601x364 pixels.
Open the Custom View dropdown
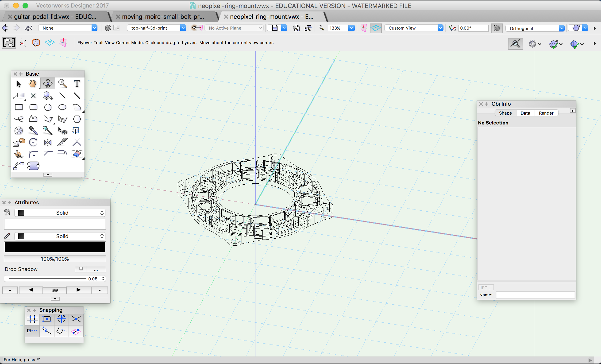pos(414,28)
